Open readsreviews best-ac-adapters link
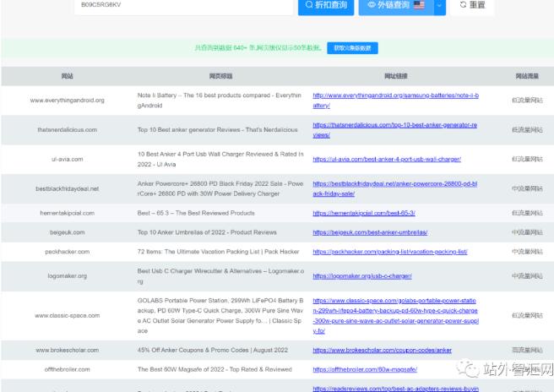554x392 pixels. click(x=395, y=388)
